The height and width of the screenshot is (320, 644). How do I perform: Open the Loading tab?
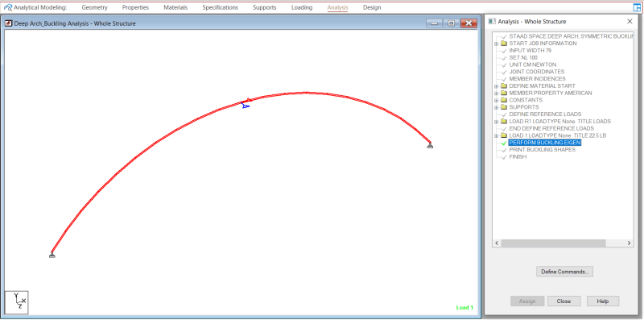coord(302,7)
